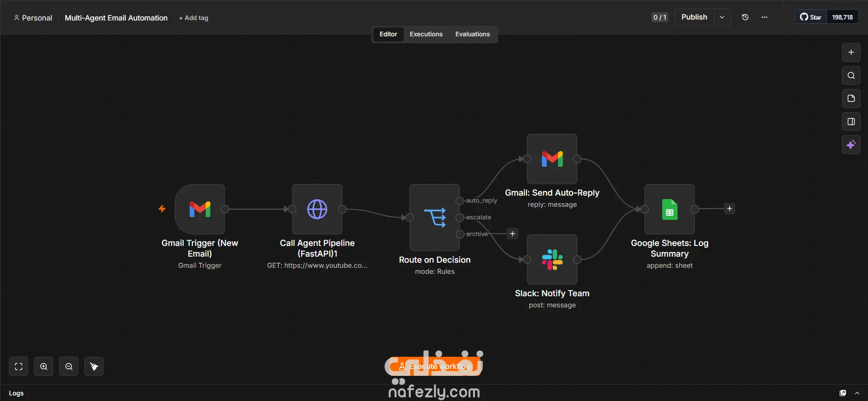Click the Publish button
868x401 pixels.
tap(694, 17)
